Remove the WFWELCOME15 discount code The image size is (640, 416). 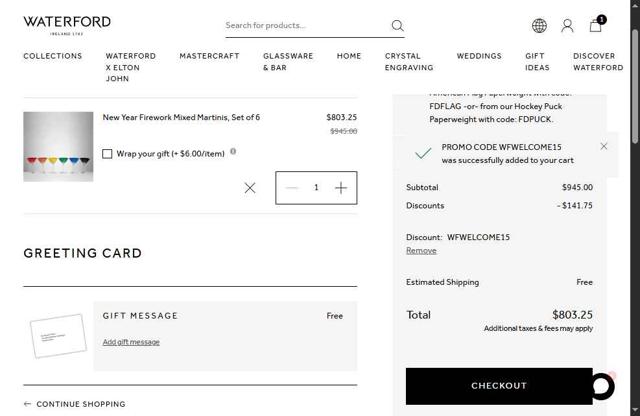click(x=421, y=251)
